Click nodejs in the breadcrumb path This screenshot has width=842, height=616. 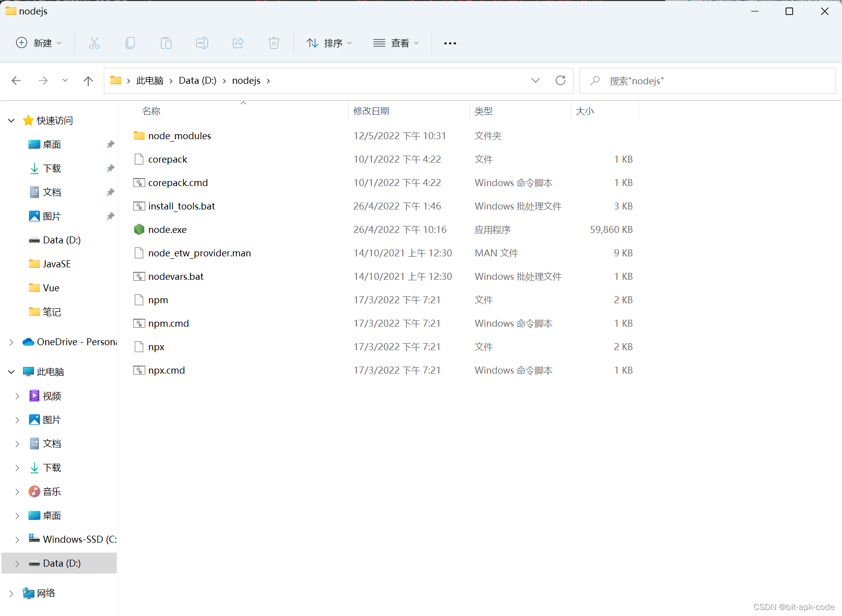point(246,81)
